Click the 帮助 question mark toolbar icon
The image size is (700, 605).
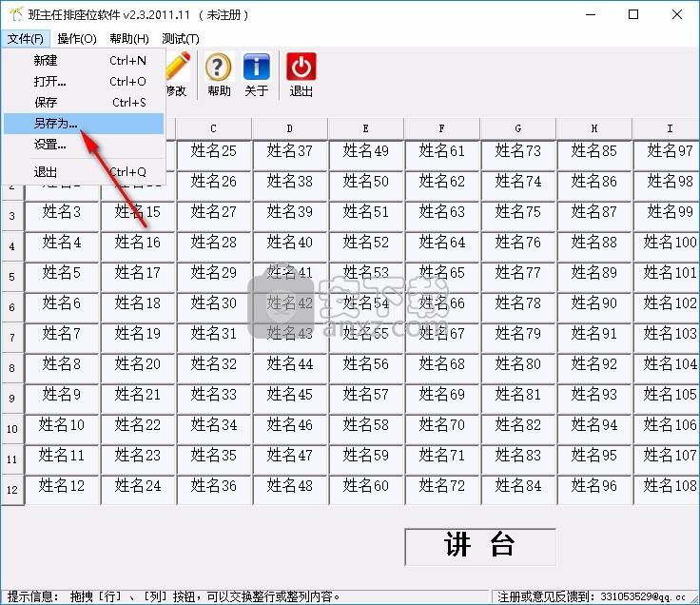pyautogui.click(x=219, y=74)
